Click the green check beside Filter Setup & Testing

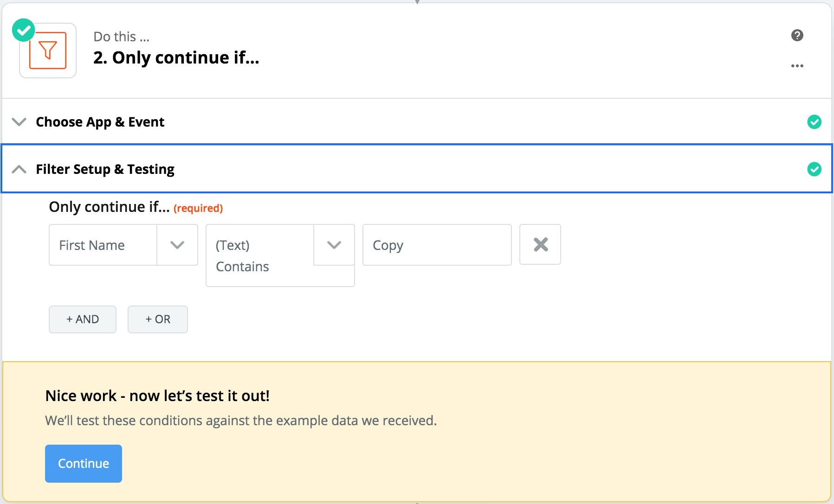coord(814,169)
